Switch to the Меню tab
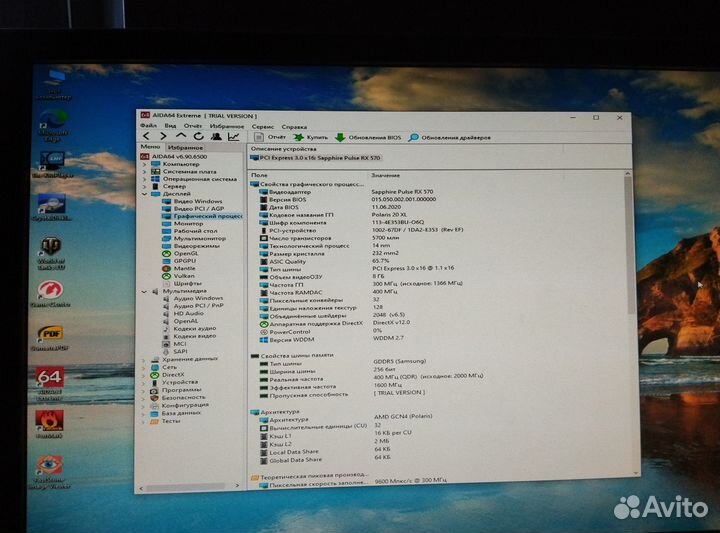The width and height of the screenshot is (720, 533). [151, 147]
